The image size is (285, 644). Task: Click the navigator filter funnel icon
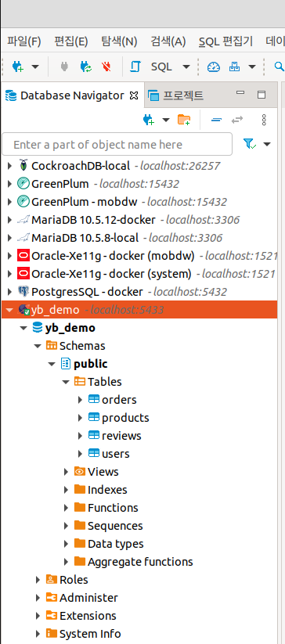pyautogui.click(x=249, y=144)
